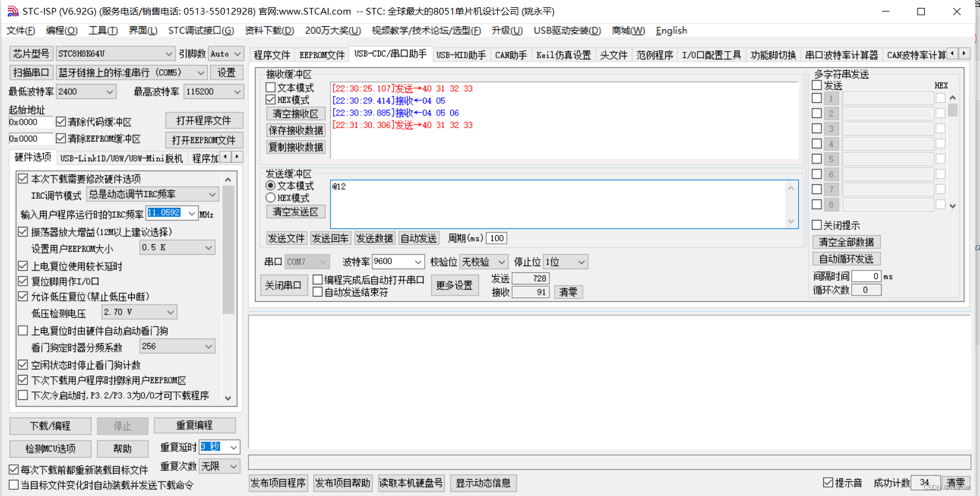Switch to CAN助手 tab
980x496 pixels.
[511, 55]
